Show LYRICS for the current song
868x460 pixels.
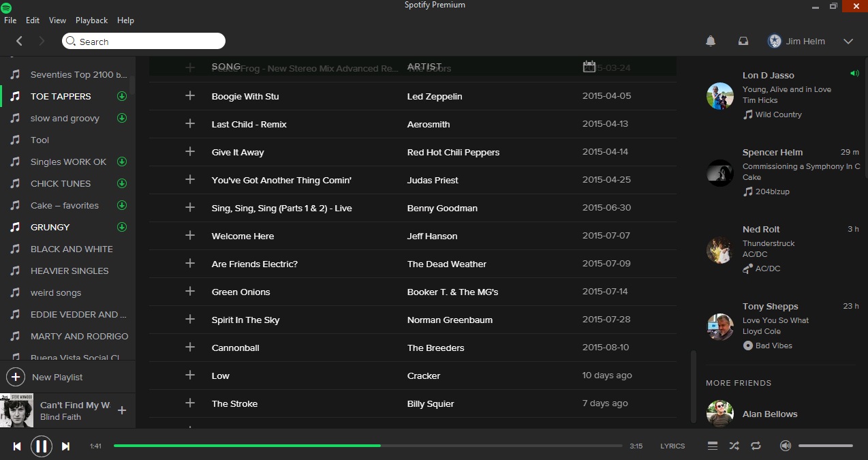pyautogui.click(x=672, y=446)
